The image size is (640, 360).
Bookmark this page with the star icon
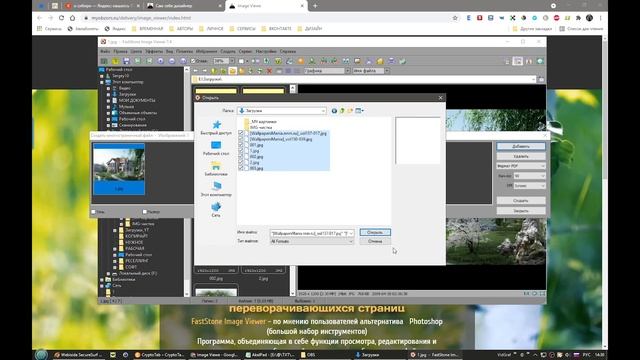455,18
